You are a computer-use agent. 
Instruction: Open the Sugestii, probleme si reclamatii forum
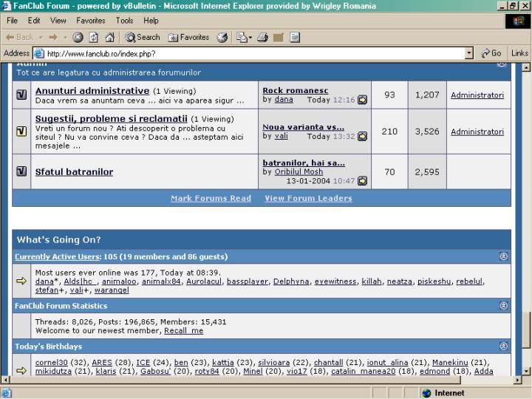pyautogui.click(x=112, y=119)
